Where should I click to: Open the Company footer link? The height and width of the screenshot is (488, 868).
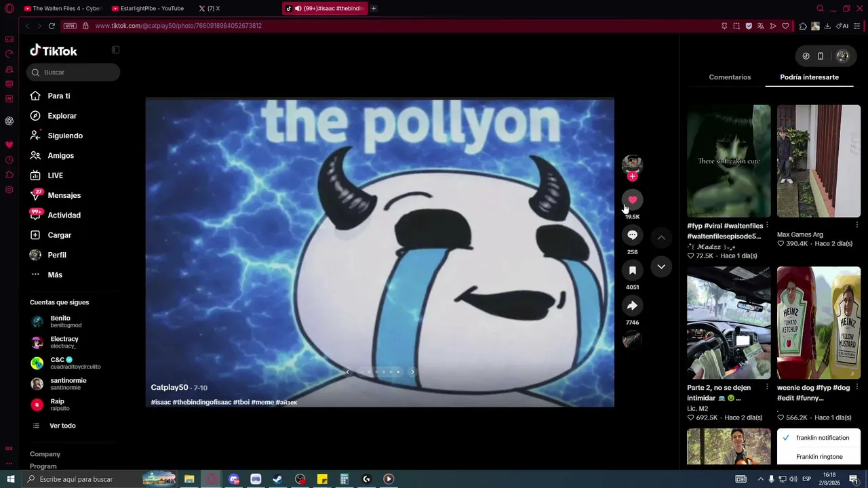click(x=45, y=454)
